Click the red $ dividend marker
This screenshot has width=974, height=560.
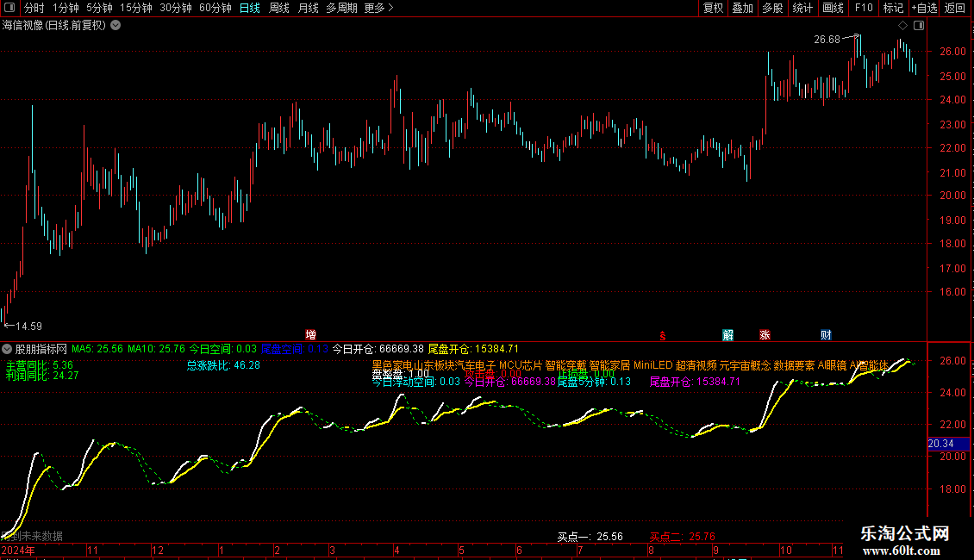coord(663,336)
